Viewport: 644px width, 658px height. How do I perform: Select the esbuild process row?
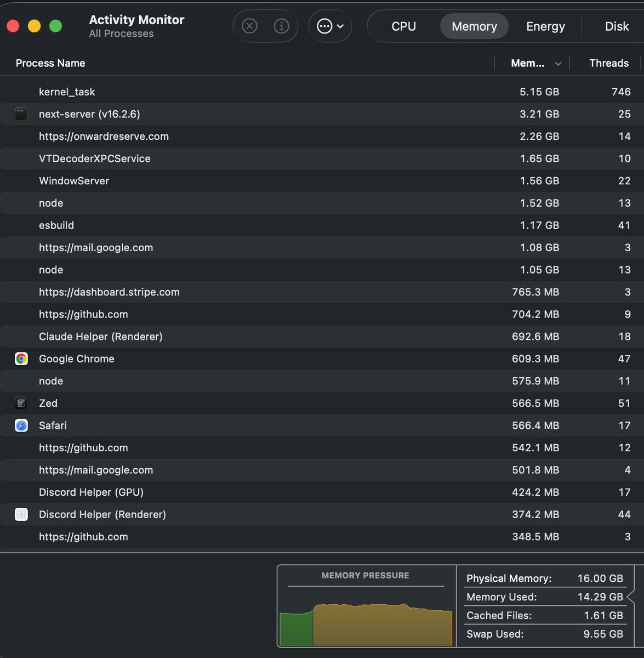[x=322, y=225]
